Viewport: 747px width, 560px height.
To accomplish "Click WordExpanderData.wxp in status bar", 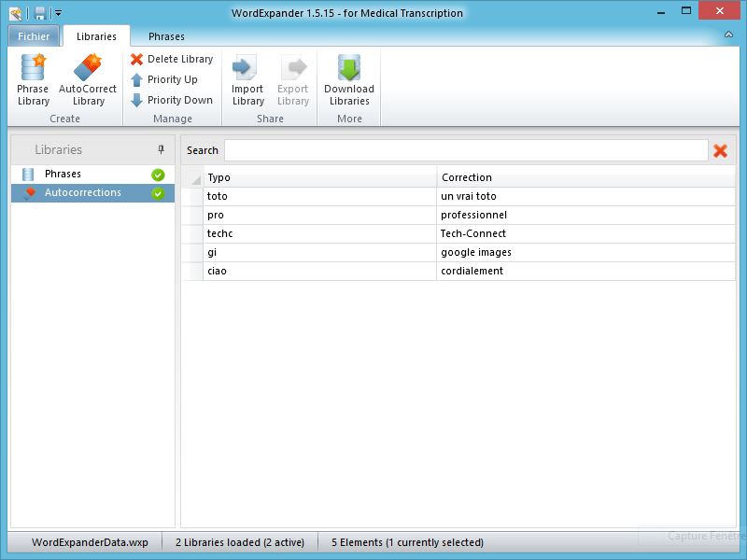I will pyautogui.click(x=90, y=542).
